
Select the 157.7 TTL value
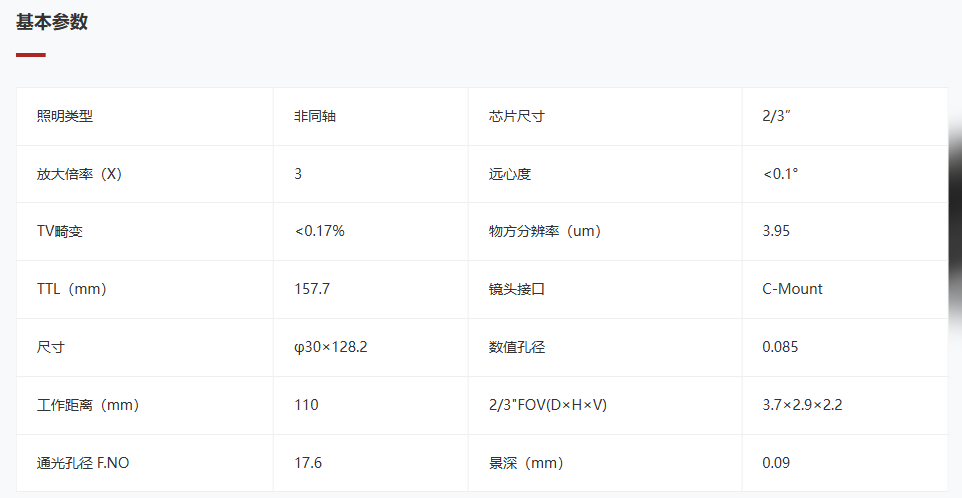click(312, 289)
